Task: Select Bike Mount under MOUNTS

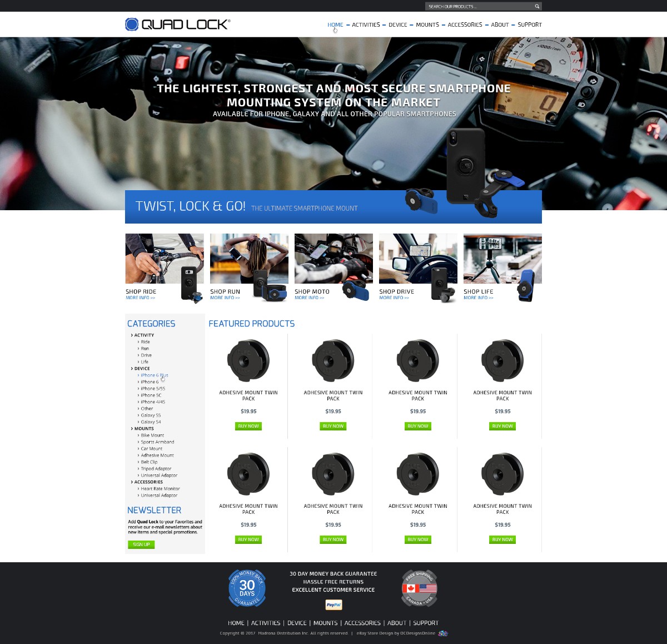Action: click(x=152, y=435)
